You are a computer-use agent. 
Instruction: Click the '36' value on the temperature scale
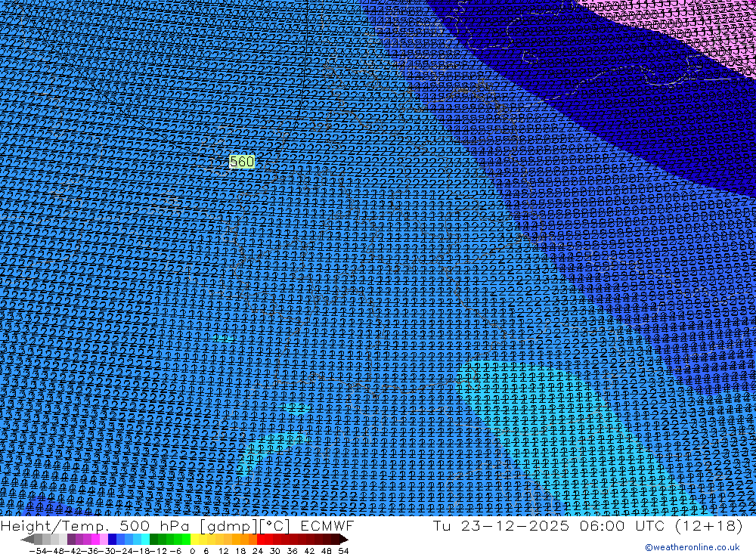pos(292,551)
